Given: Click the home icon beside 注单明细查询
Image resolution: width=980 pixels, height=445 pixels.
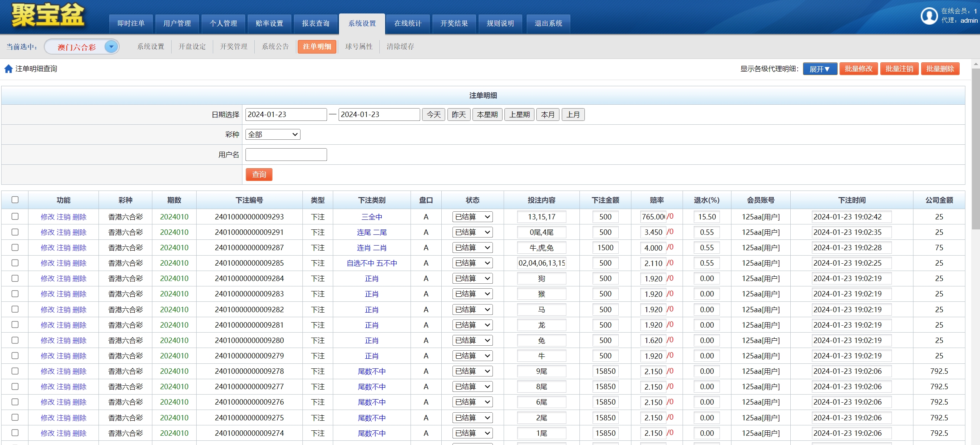Looking at the screenshot, I should pyautogui.click(x=8, y=69).
